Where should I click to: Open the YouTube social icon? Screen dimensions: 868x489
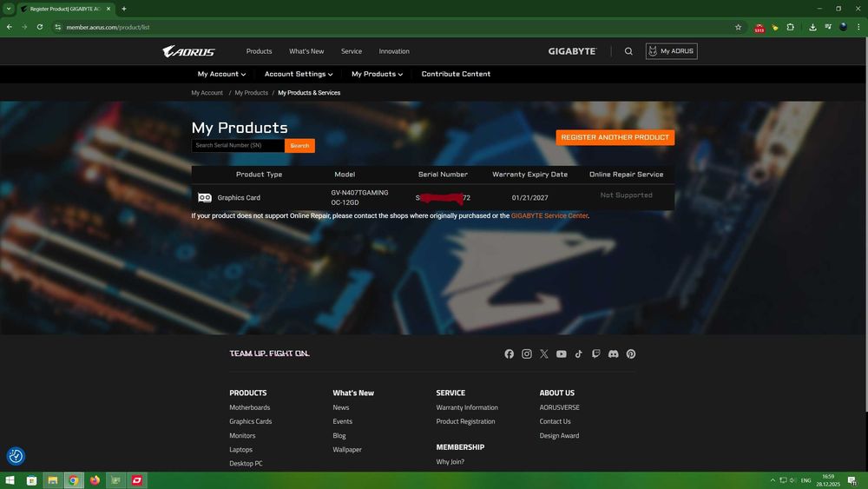pos(562,354)
